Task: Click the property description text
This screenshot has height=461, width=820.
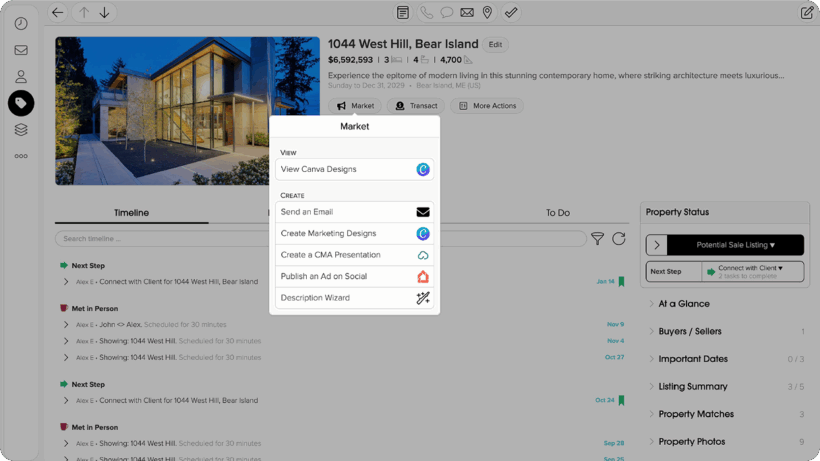Action: tap(556, 75)
